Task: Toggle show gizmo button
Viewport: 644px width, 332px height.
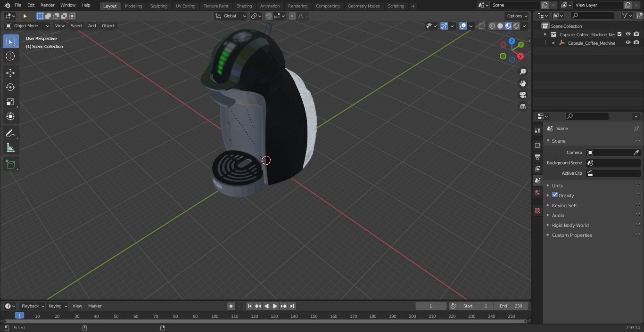Action: (444, 26)
